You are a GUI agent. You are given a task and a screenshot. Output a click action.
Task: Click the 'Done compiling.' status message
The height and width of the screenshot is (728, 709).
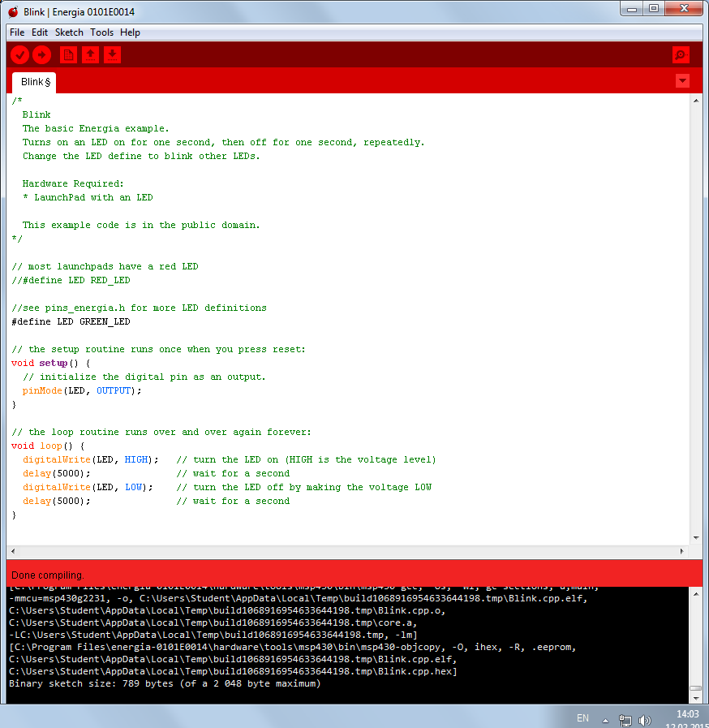tap(47, 575)
